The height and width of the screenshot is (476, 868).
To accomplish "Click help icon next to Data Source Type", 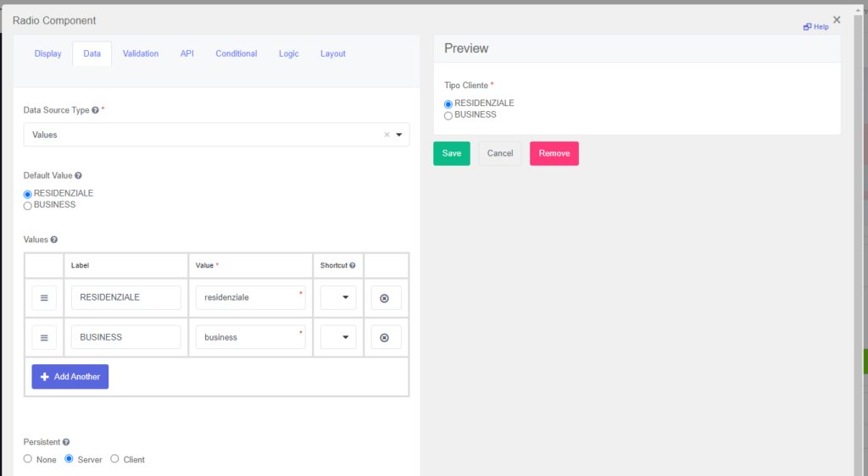I will [95, 110].
